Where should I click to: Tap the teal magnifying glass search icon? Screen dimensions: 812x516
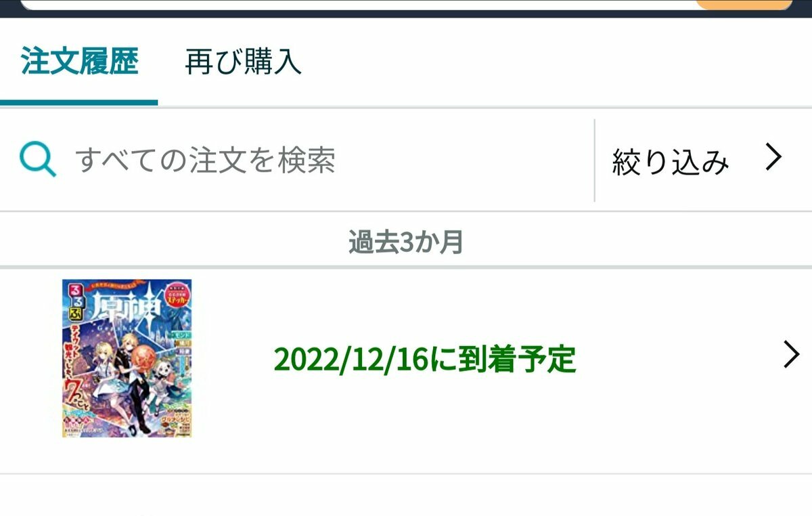pos(37,160)
